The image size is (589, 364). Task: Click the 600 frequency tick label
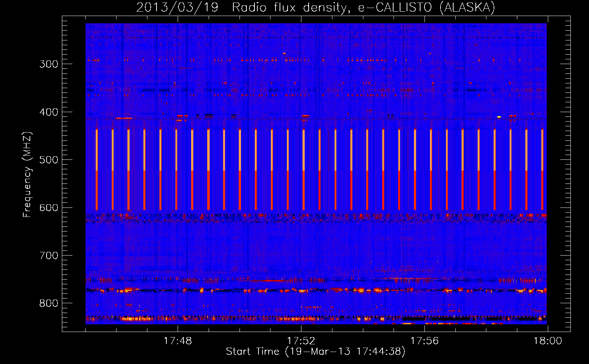pos(49,208)
